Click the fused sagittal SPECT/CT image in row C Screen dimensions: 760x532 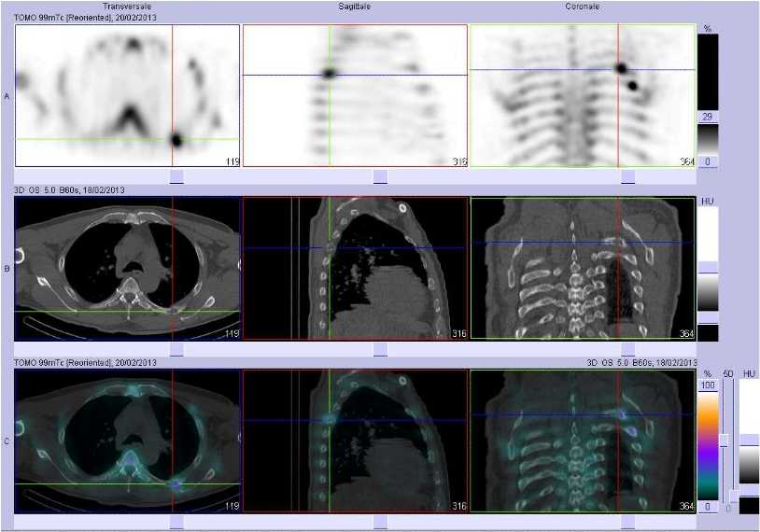pos(355,441)
